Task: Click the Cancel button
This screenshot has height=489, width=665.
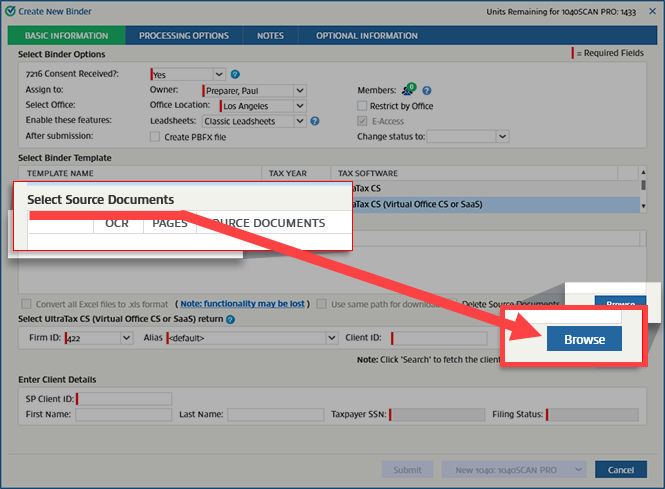Action: (x=621, y=469)
